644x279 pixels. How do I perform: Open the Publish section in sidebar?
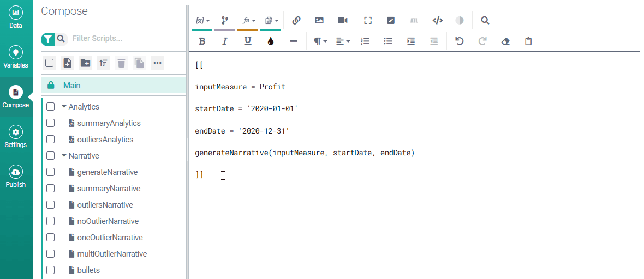pyautogui.click(x=16, y=177)
